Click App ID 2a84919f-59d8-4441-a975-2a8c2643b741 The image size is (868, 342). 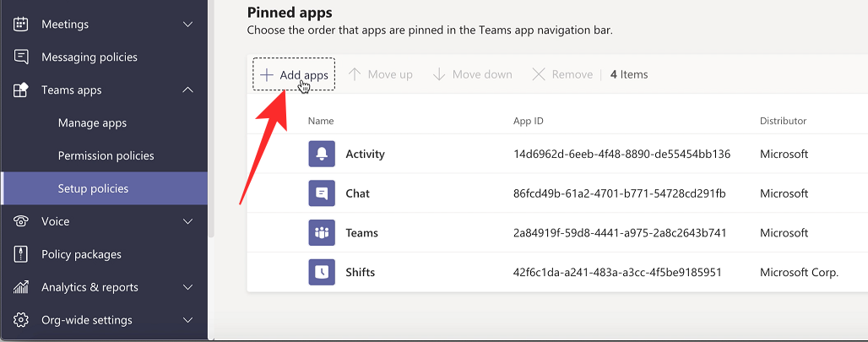coord(620,233)
